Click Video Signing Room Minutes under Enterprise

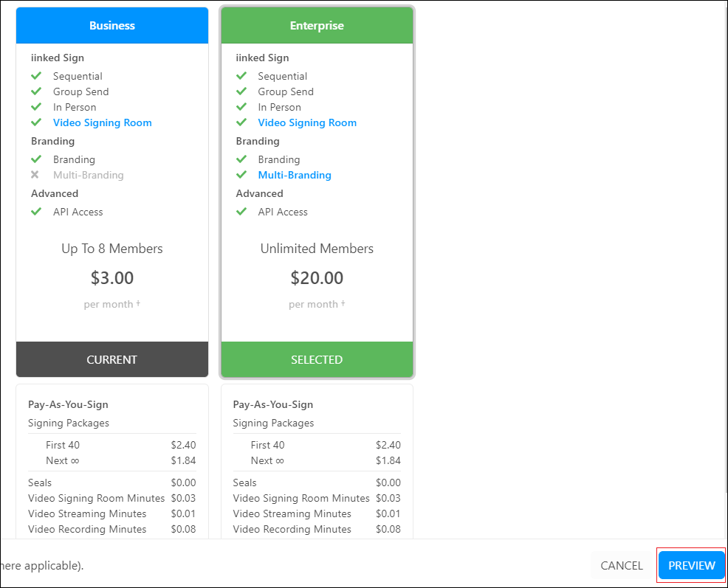301,498
